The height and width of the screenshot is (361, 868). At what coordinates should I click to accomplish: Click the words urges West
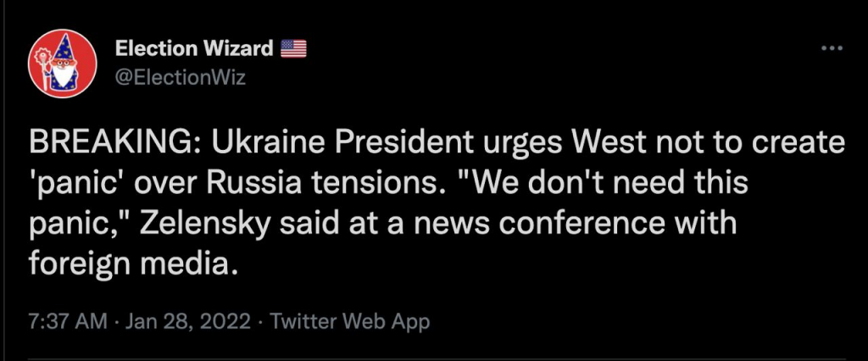point(536,144)
